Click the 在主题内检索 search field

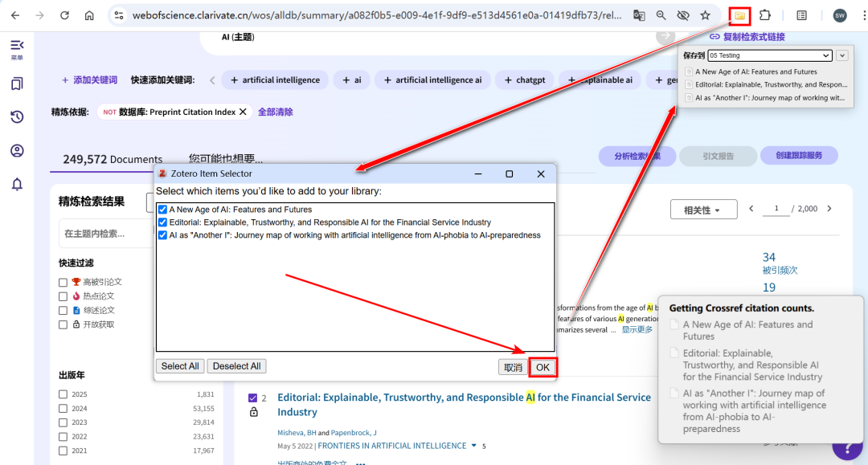point(100,234)
